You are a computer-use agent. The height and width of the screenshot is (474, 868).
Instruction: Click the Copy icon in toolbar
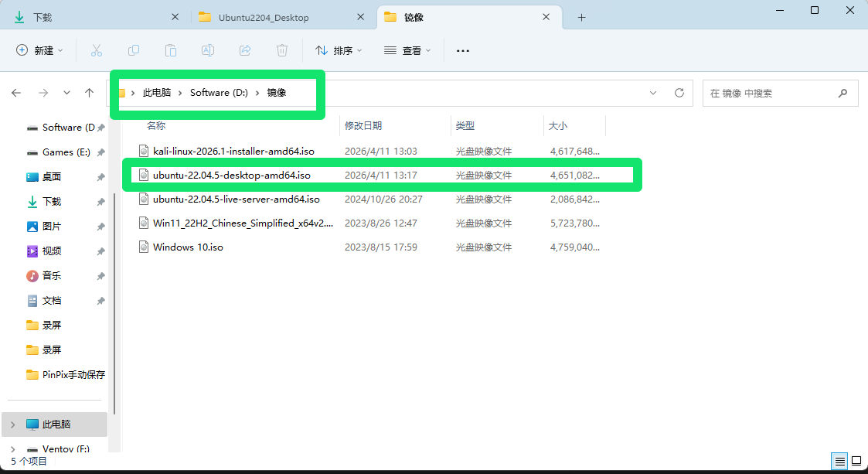click(x=134, y=50)
